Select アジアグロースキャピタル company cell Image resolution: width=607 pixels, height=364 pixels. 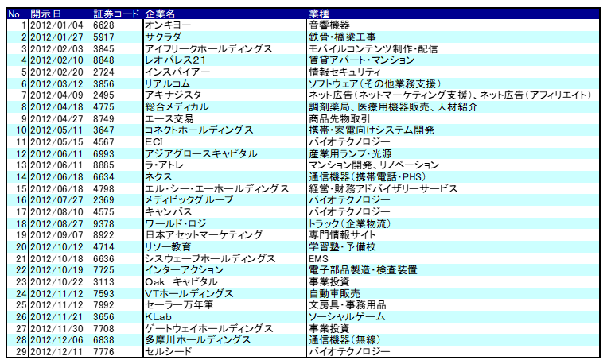click(201, 153)
